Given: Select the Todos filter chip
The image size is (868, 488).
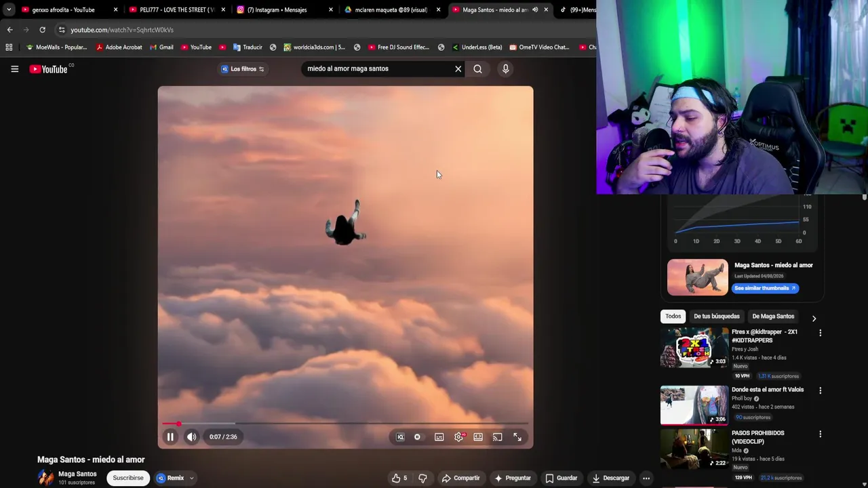Looking at the screenshot, I should [673, 317].
